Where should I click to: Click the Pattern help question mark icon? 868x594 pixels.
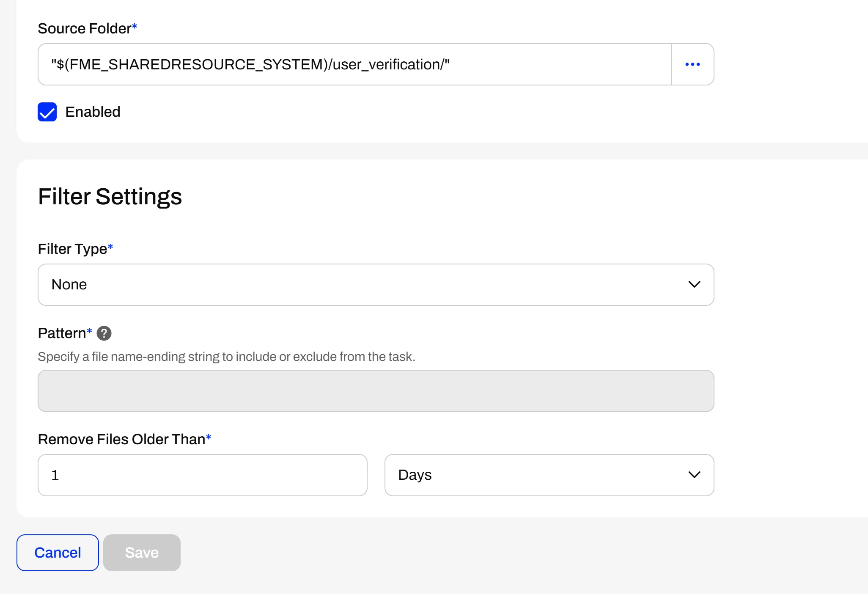point(104,333)
